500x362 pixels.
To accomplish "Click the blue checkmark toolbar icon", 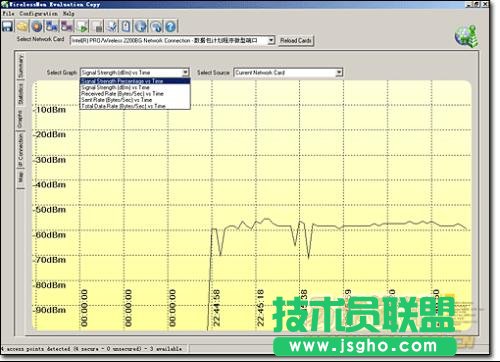I will tap(112, 26).
